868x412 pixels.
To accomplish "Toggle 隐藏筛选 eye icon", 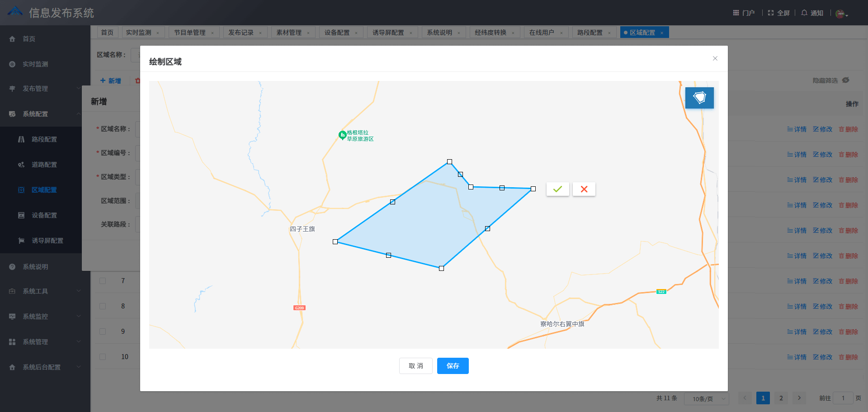I will point(845,80).
